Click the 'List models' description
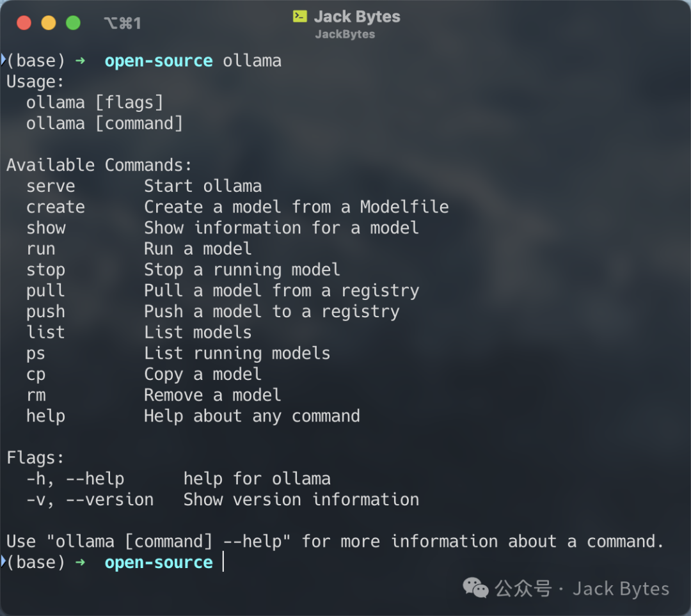The height and width of the screenshot is (616, 691). point(198,333)
